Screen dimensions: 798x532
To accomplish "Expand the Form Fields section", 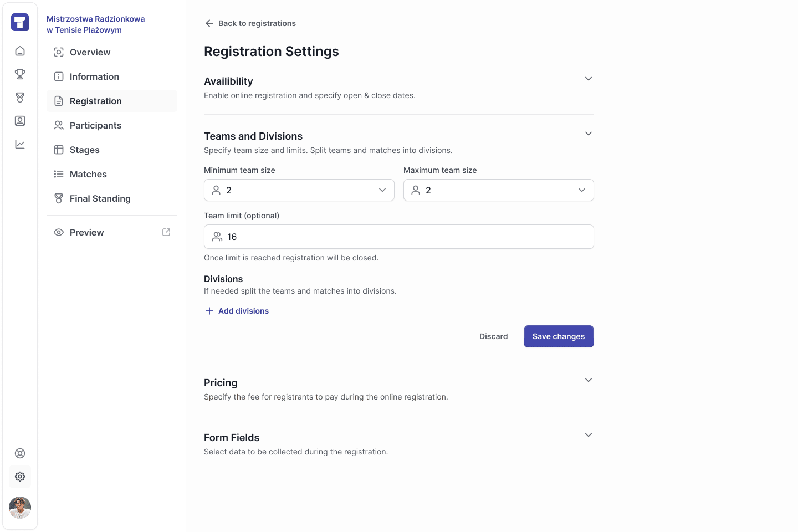I will (x=589, y=435).
